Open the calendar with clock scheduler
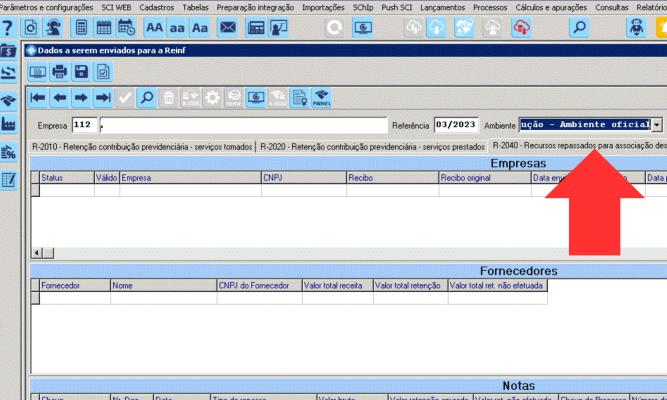 [x=126, y=28]
